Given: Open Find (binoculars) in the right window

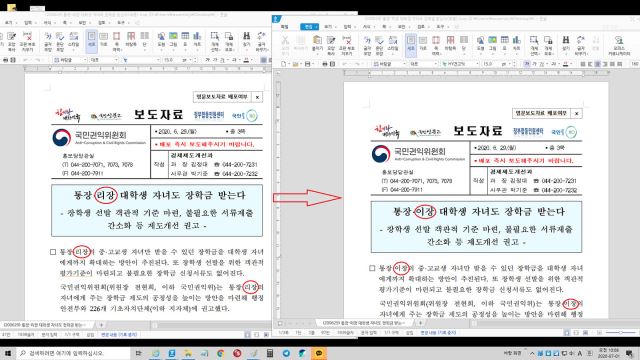Looking at the screenshot, I should coord(565,43).
